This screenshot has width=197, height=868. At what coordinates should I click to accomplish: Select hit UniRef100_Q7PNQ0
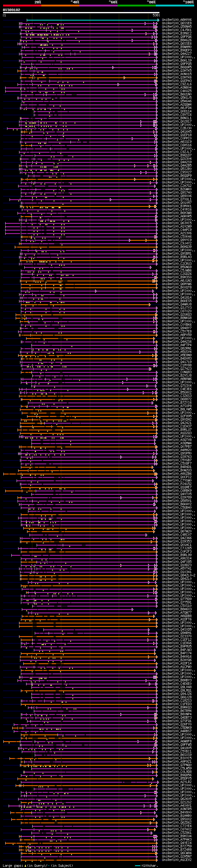pos(177,765)
